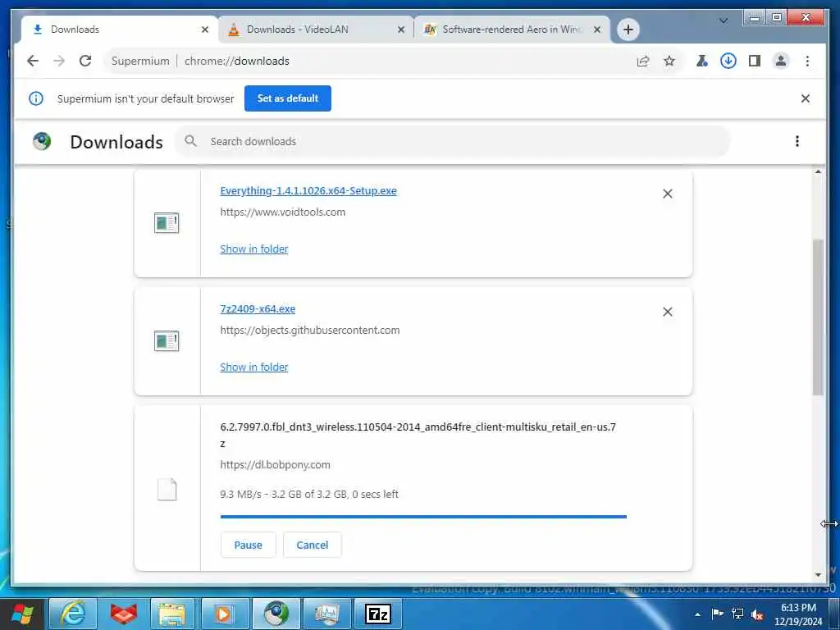This screenshot has width=840, height=630.
Task: Switch to Software-rendered Aero tab
Action: tap(512, 30)
